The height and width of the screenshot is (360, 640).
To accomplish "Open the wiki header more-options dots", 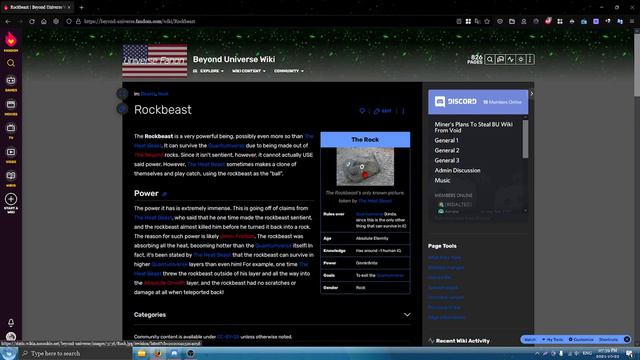I will [530, 60].
